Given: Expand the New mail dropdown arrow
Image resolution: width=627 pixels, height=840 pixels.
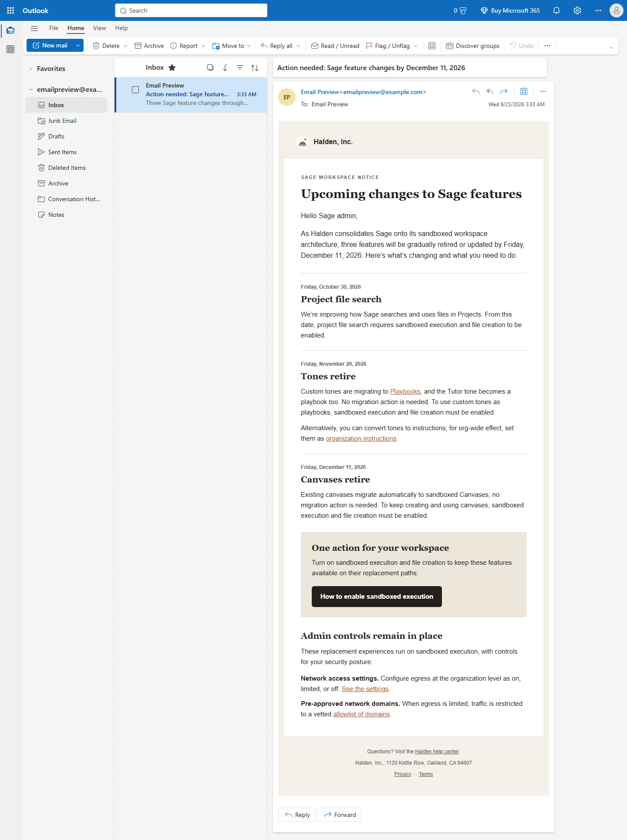Looking at the screenshot, I should [78, 45].
